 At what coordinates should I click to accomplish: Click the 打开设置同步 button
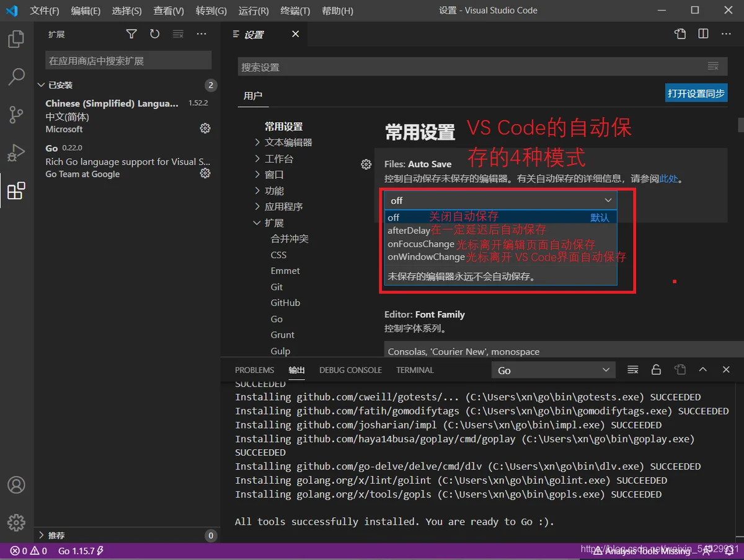tap(696, 94)
